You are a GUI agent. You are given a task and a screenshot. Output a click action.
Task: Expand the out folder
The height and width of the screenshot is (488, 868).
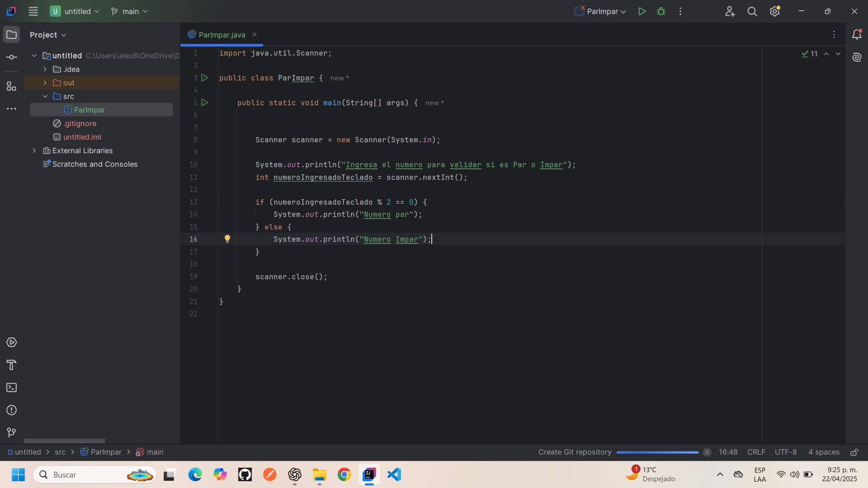click(x=45, y=83)
